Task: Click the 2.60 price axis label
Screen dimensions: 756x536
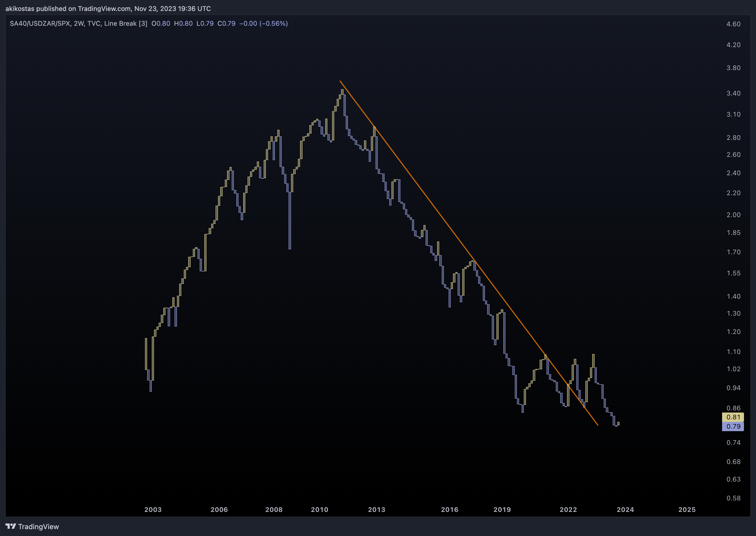Action: [x=734, y=155]
